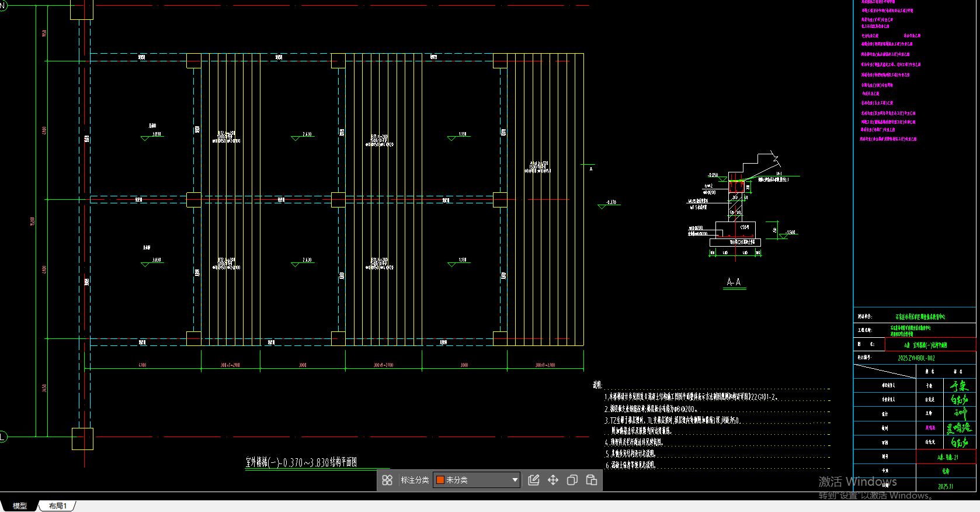Click the white dropdown arrow beside 未分类
Image resolution: width=980 pixels, height=512 pixels.
(x=515, y=480)
